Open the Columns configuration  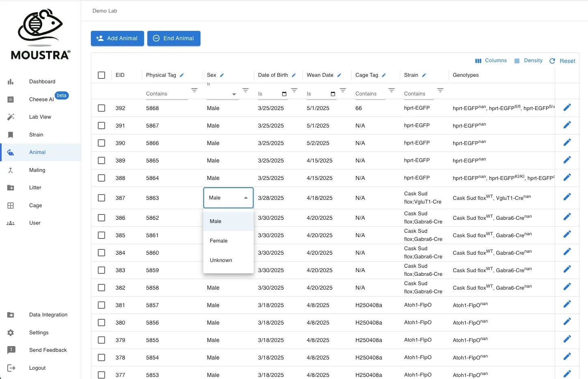point(491,61)
